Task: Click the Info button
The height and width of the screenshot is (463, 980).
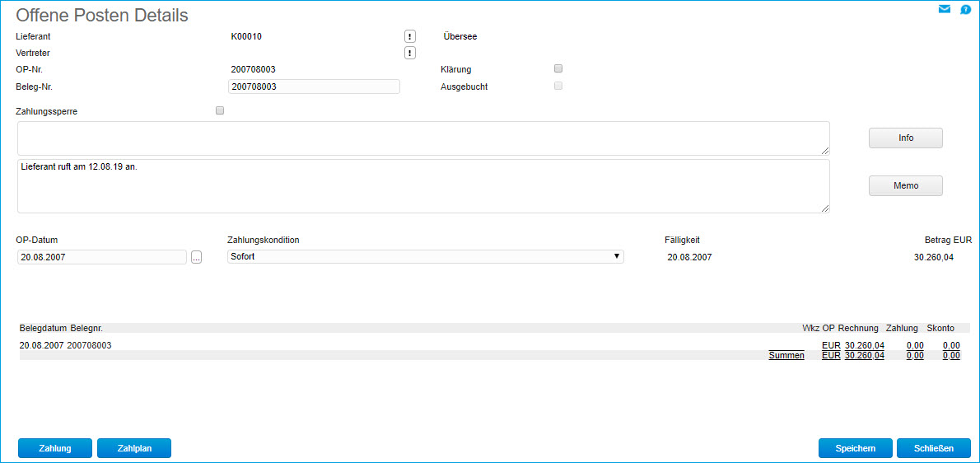Action: point(905,138)
